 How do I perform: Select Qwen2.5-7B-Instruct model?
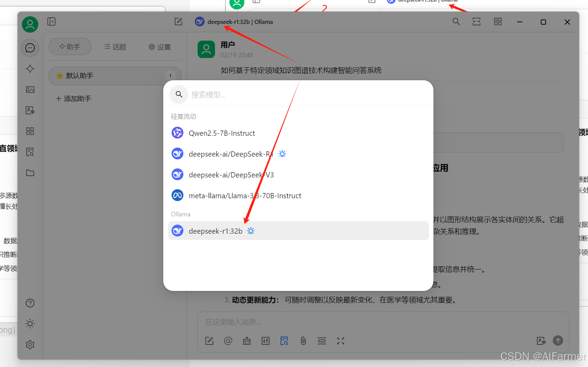coord(298,133)
